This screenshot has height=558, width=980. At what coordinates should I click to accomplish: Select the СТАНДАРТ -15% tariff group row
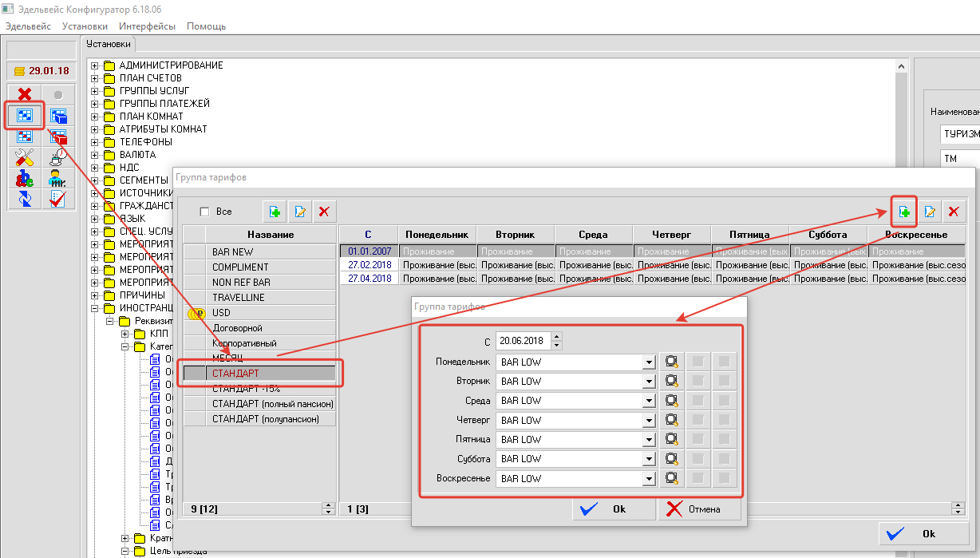coord(247,389)
